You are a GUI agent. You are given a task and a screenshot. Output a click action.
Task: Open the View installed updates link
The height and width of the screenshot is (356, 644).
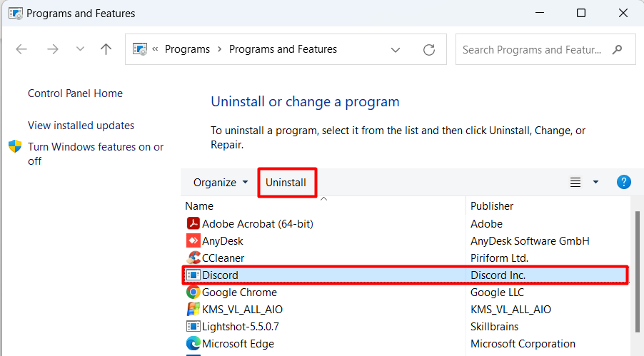pyautogui.click(x=81, y=126)
